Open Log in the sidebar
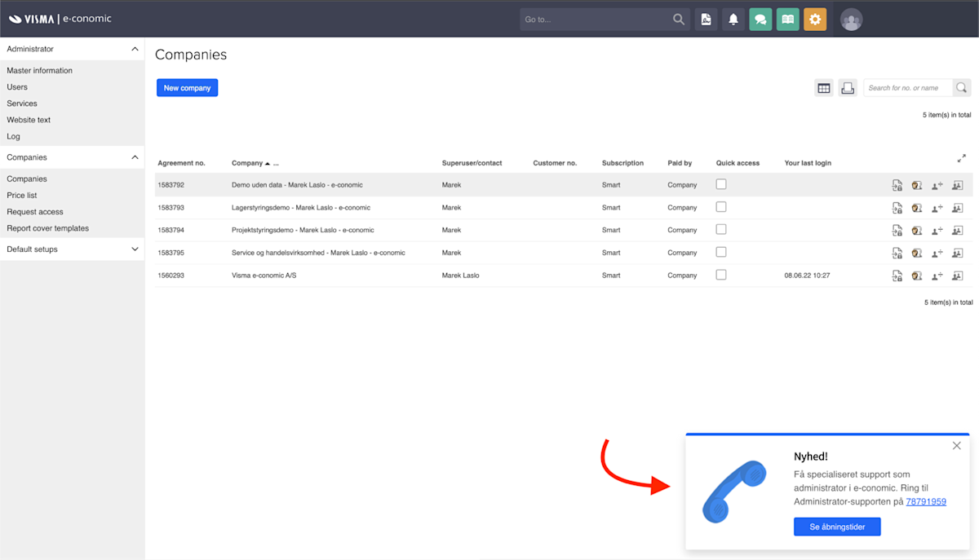This screenshot has width=979, height=560. [13, 137]
